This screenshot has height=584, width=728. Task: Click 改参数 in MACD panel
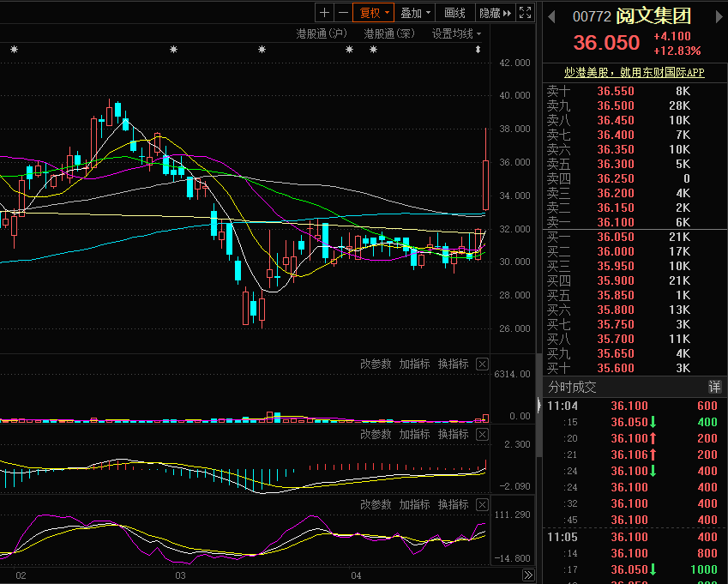click(376, 435)
